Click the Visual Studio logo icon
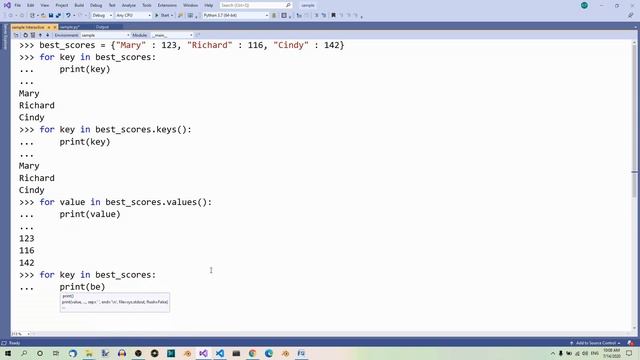640x360 pixels. (x=7, y=5)
